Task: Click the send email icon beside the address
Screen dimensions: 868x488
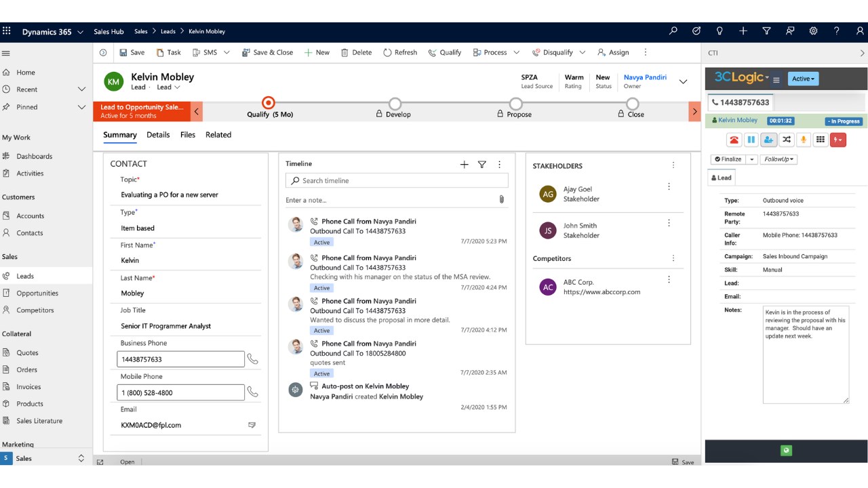Action: pyautogui.click(x=252, y=425)
